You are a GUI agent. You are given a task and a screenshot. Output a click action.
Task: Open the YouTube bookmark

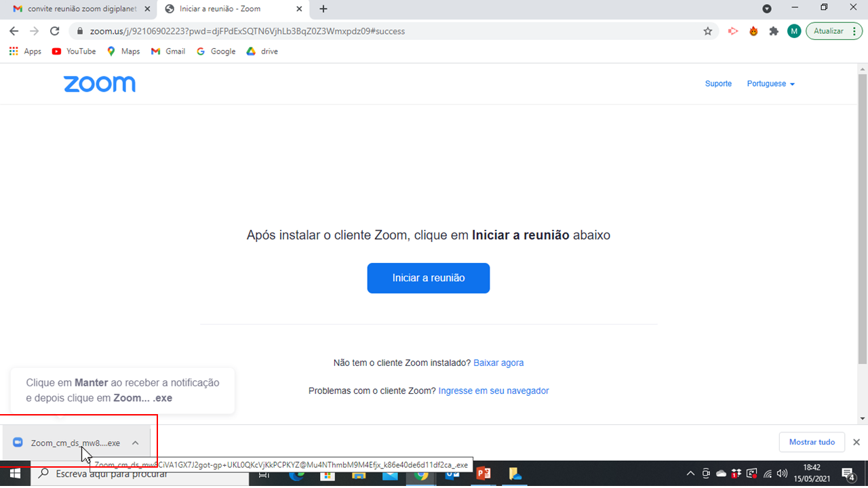pyautogui.click(x=74, y=52)
